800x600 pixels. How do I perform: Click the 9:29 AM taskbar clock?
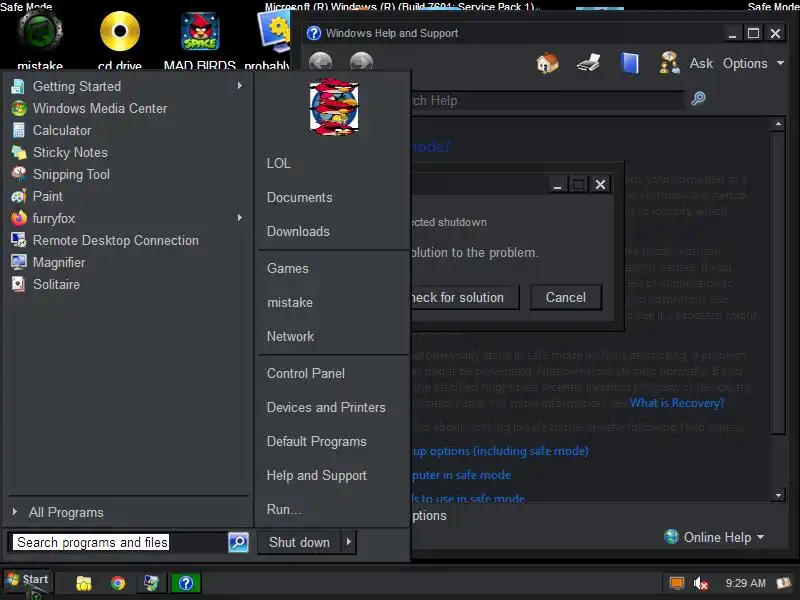tap(745, 583)
